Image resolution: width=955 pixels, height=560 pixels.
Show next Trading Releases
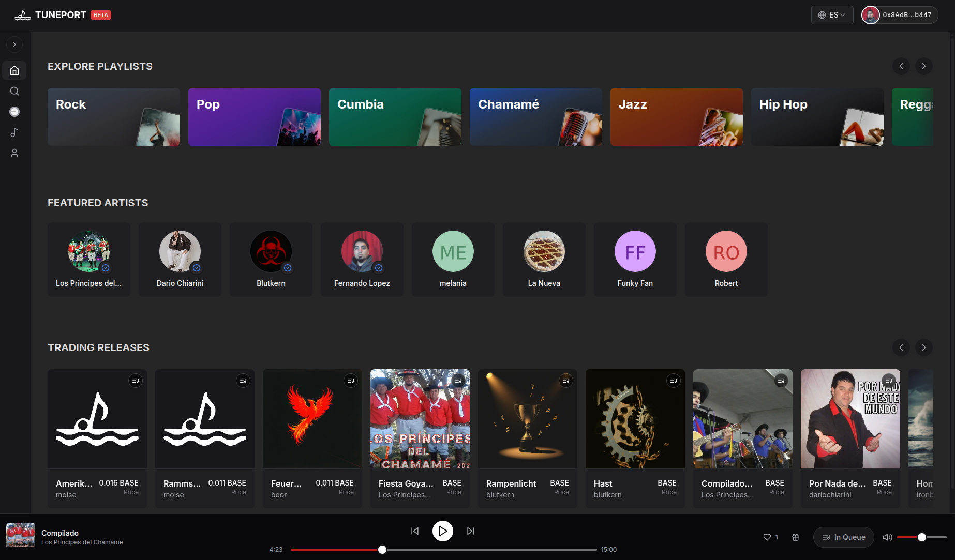[x=924, y=347]
